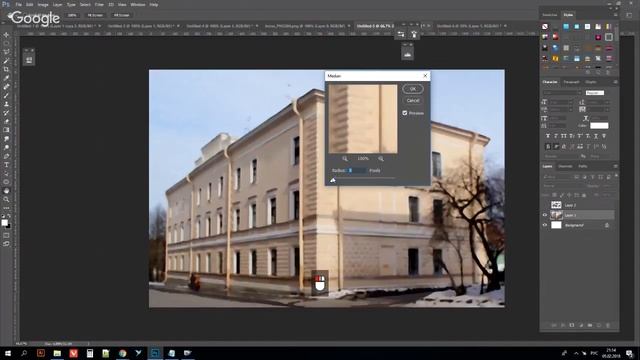This screenshot has width=640, height=360.
Task: Click the Radius input field
Action: coord(356,171)
